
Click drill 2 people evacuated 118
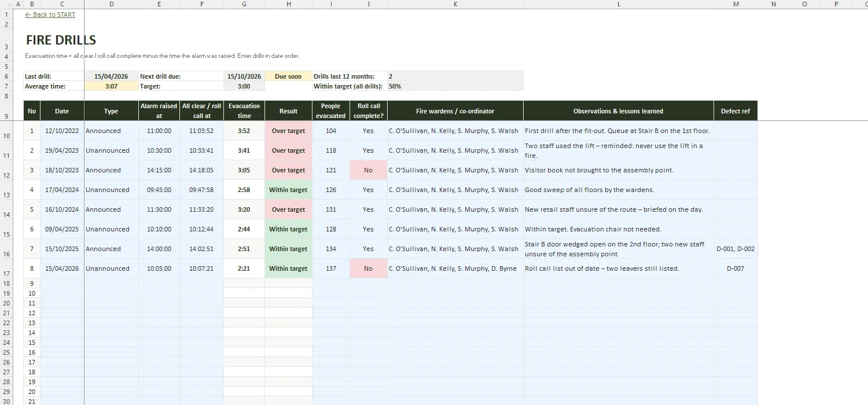click(x=331, y=150)
